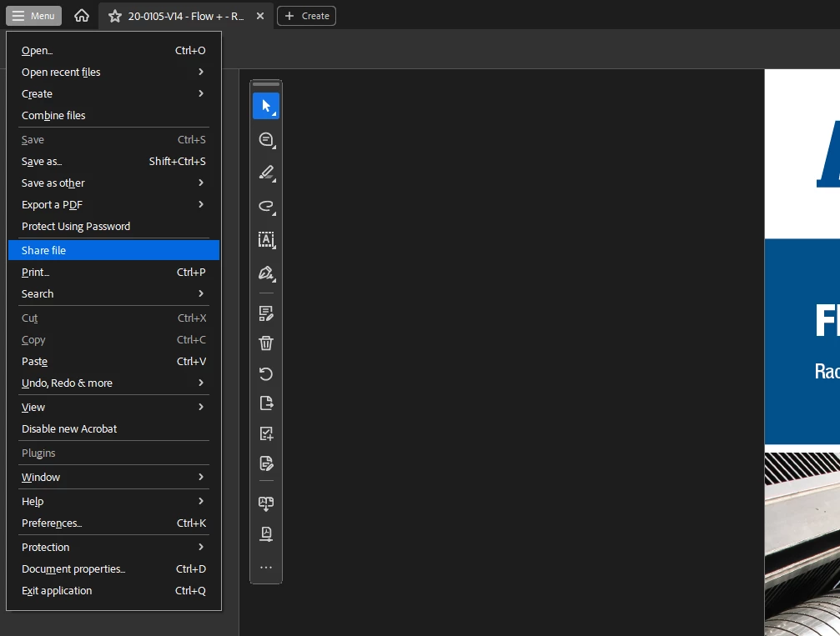Grab the quick toolbar drag handle bar

click(266, 84)
